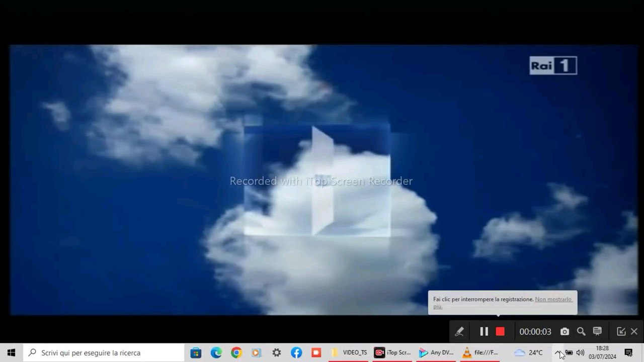Open the red square app next to Facebook
The width and height of the screenshot is (644, 362).
click(x=316, y=352)
